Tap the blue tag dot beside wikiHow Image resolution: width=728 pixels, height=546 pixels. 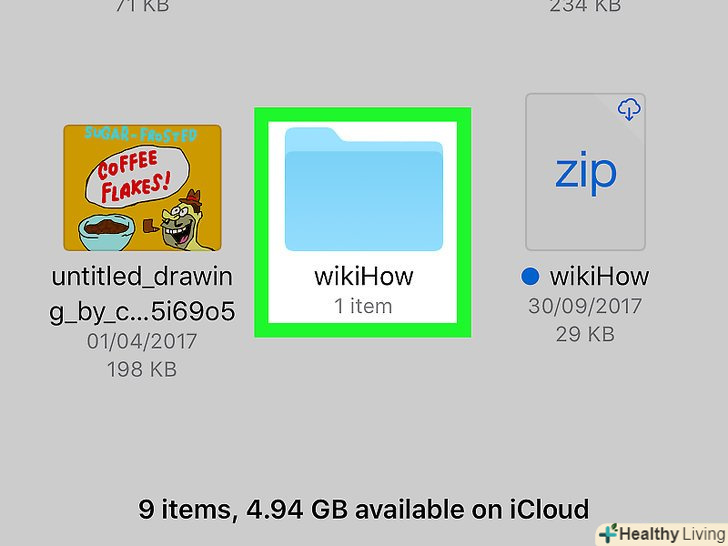pyautogui.click(x=530, y=277)
